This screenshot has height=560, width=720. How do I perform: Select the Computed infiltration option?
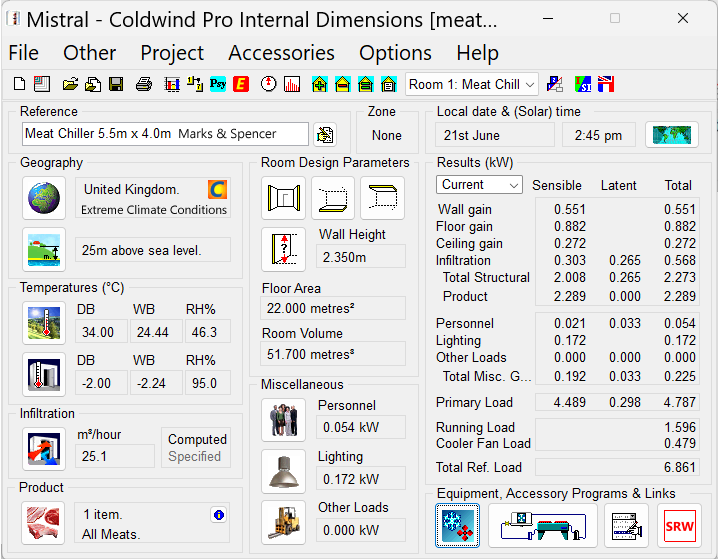point(197,439)
